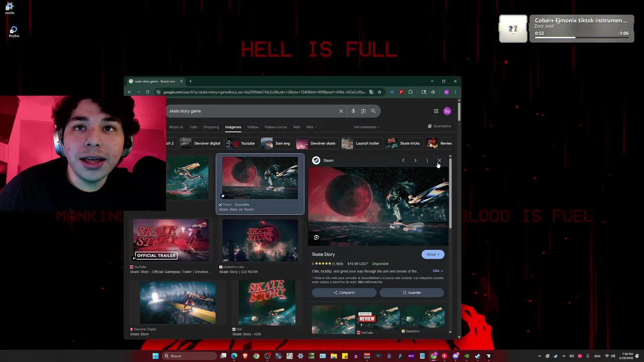Image resolution: width=644 pixels, height=362 pixels.
Task: Select the Imágenes tab
Action: tap(233, 127)
